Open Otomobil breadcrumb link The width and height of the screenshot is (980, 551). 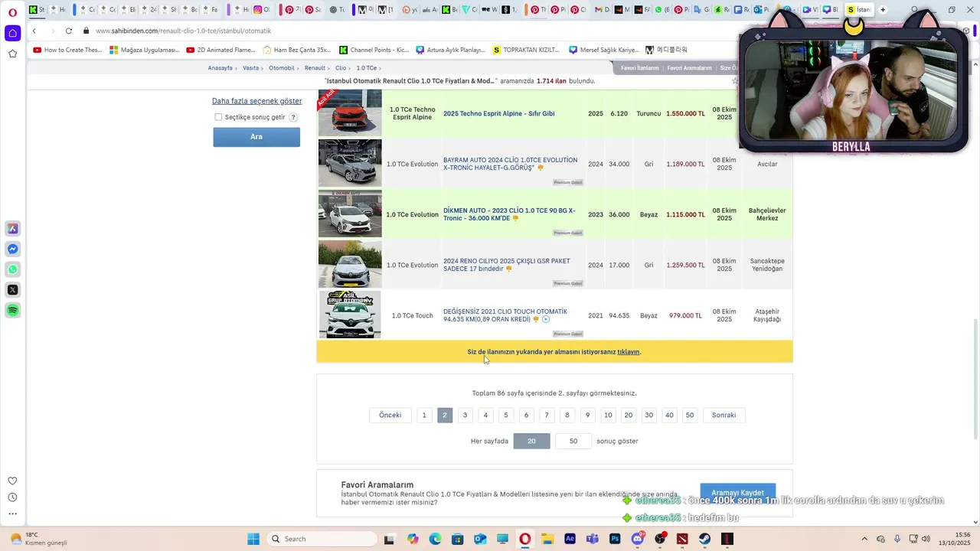[282, 68]
